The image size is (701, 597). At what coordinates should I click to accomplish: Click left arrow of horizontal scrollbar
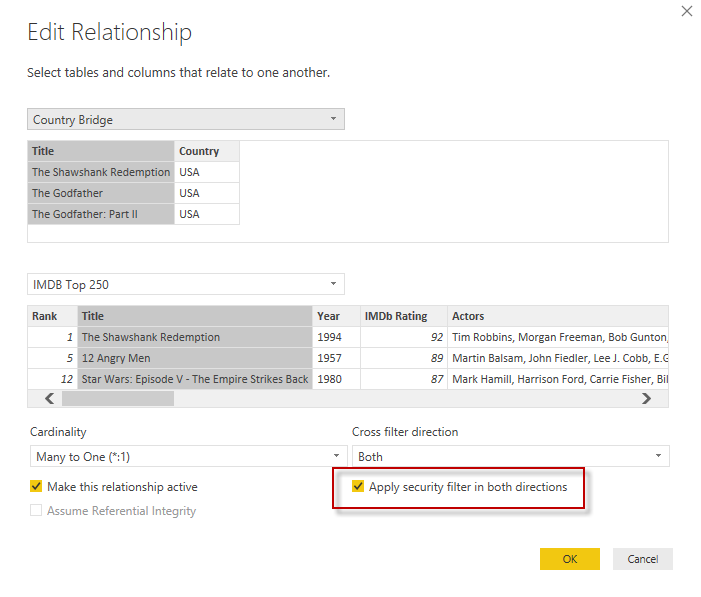tap(49, 398)
